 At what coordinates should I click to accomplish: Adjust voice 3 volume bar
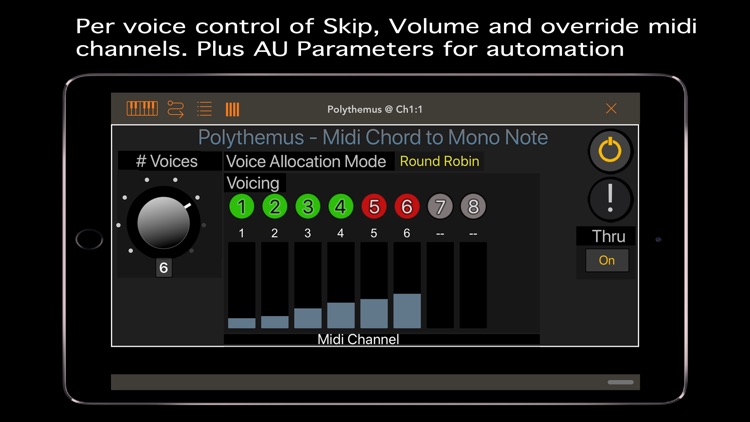[x=308, y=285]
